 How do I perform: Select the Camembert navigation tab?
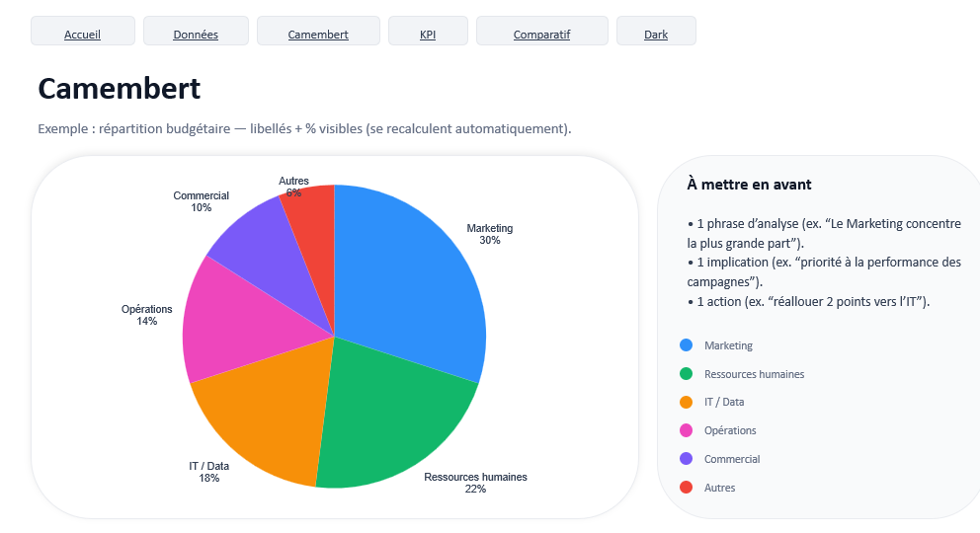point(318,35)
